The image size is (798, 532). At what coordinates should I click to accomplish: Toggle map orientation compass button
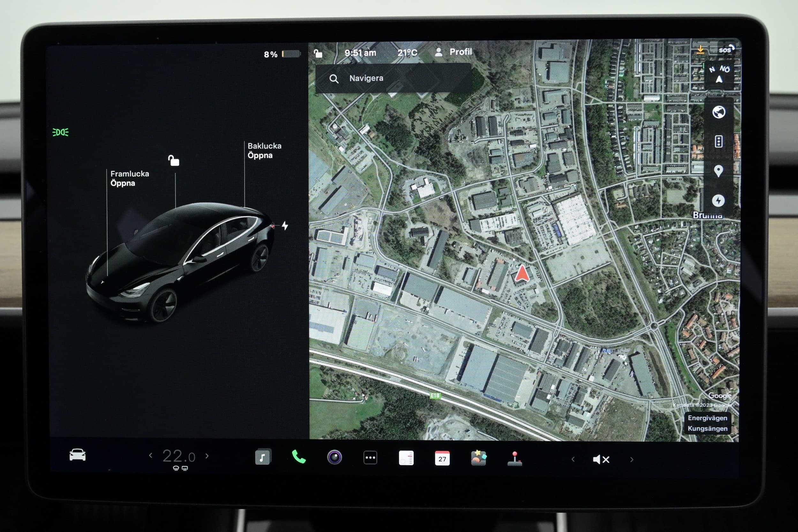coord(719,75)
